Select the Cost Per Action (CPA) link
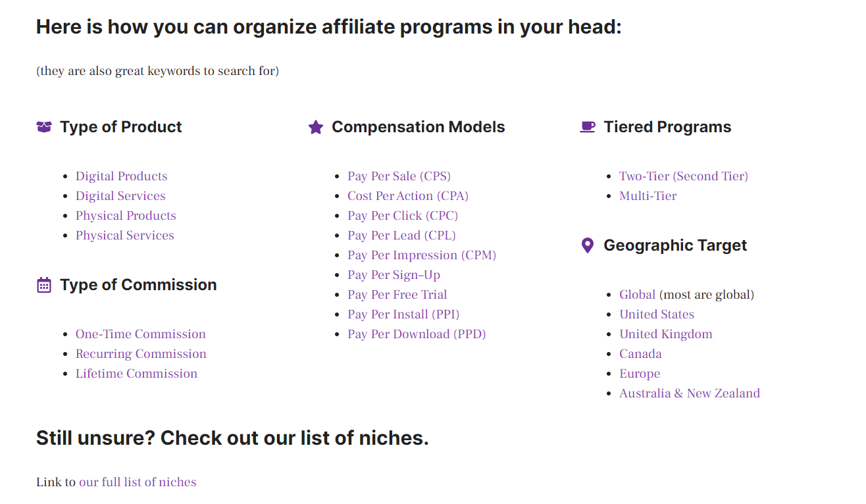Viewport: 866px width, 504px height. (x=408, y=196)
